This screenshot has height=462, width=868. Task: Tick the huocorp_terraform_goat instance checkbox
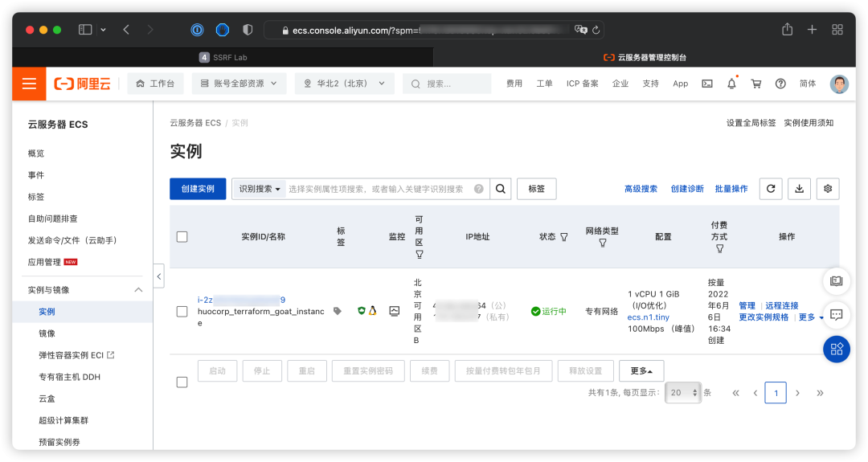[182, 312]
